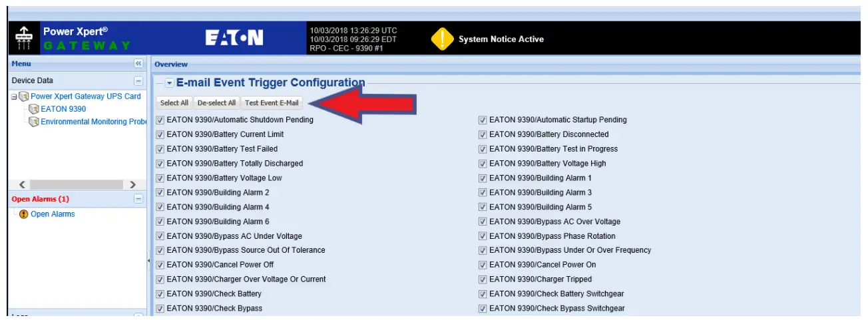Toggle Bypass AC Over Voltage checkbox
The width and height of the screenshot is (868, 320).
(x=483, y=222)
